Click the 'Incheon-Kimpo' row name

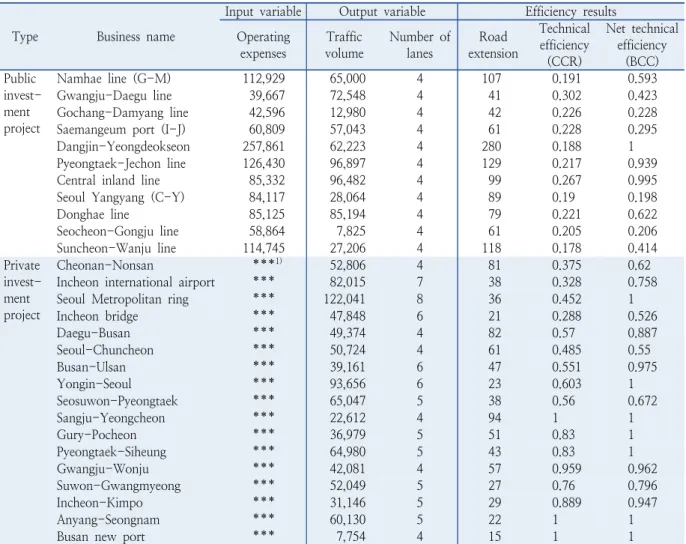point(99,503)
